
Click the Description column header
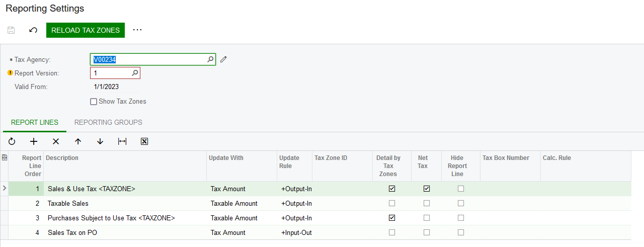[x=125, y=166]
